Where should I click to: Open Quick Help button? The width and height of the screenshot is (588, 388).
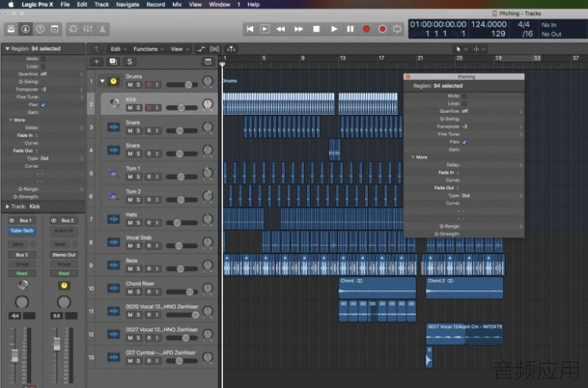[x=40, y=29]
